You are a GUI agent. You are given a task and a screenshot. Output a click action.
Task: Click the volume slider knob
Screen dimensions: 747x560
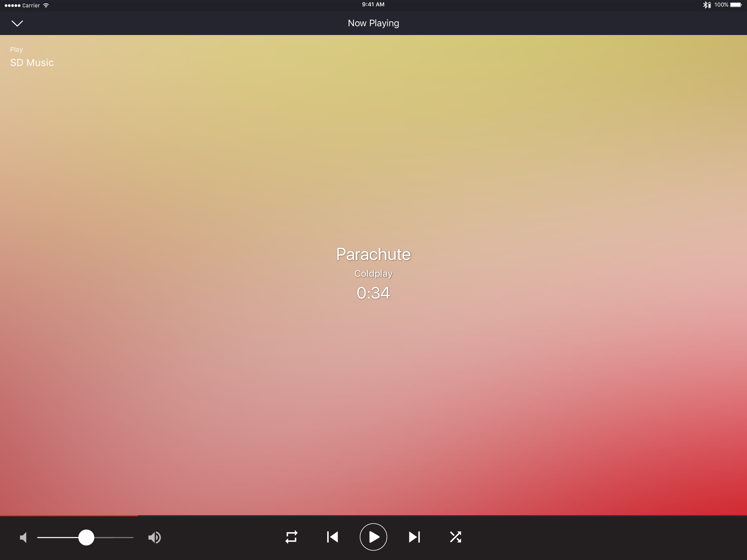pyautogui.click(x=86, y=537)
